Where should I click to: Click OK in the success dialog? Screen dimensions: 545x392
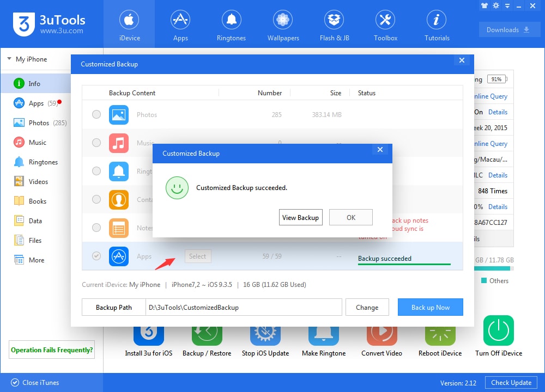pyautogui.click(x=350, y=217)
